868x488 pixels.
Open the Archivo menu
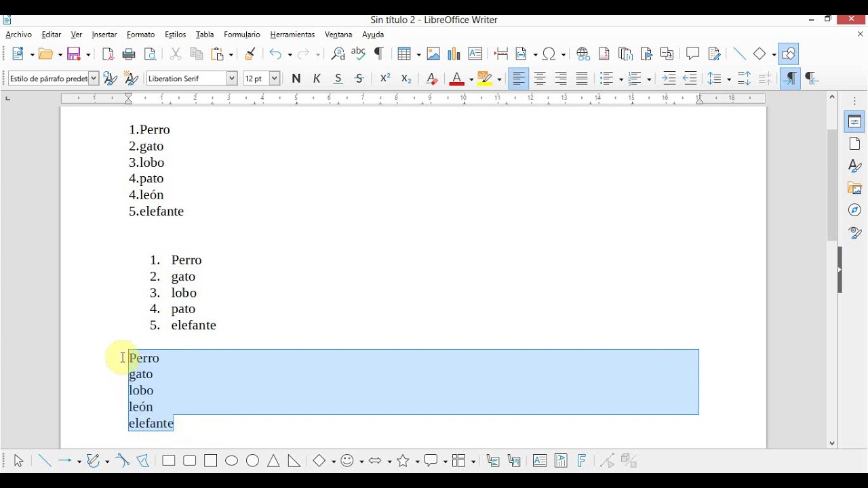(18, 35)
